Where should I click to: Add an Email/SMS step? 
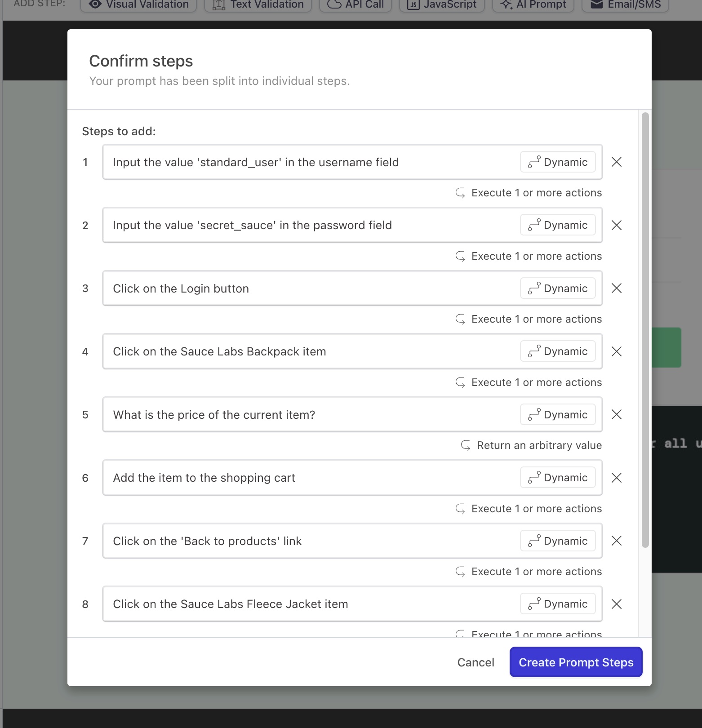[625, 4]
